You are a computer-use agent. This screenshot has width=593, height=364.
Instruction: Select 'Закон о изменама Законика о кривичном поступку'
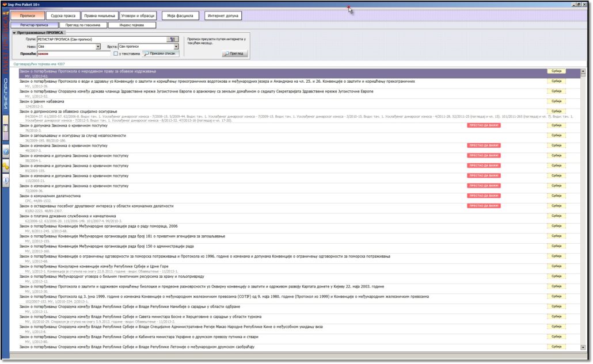coord(299,148)
